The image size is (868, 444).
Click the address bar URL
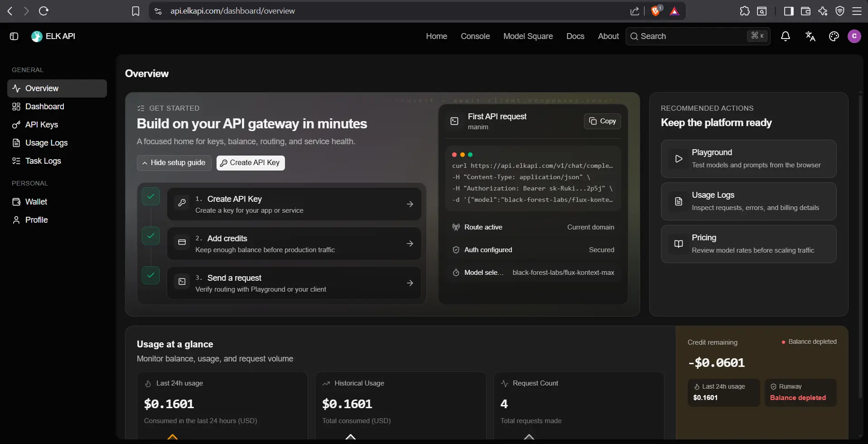pyautogui.click(x=232, y=11)
